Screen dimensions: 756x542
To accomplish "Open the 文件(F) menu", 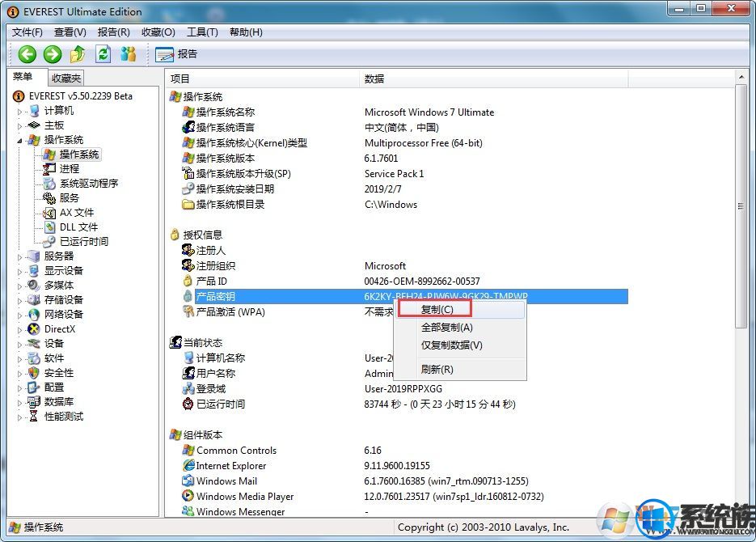I will [x=27, y=32].
